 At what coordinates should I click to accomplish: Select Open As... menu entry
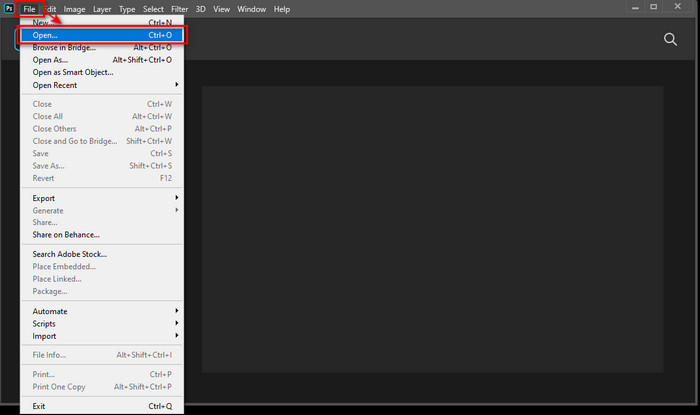(102, 60)
